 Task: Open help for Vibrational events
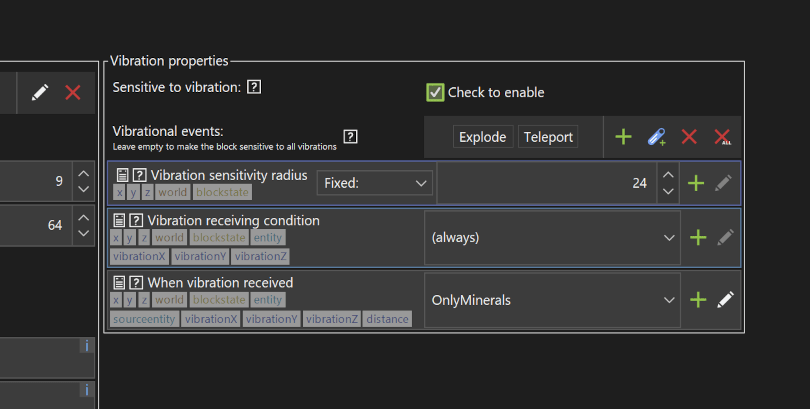pos(350,136)
